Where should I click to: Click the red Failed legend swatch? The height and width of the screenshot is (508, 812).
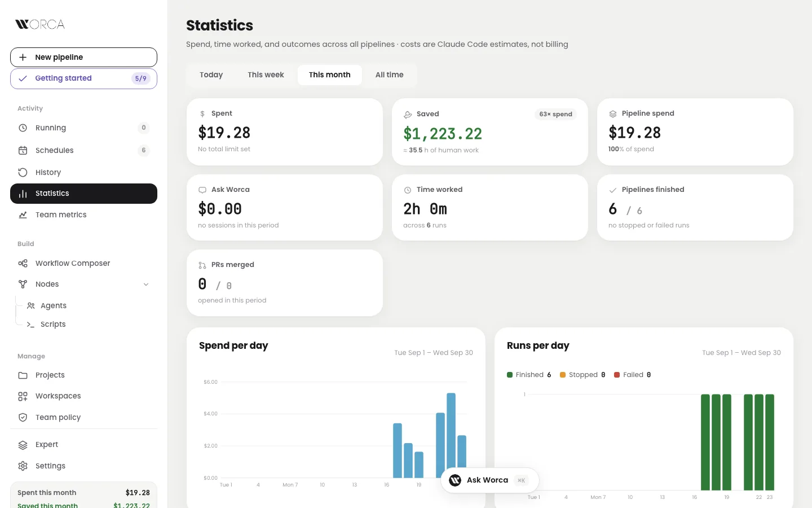617,375
